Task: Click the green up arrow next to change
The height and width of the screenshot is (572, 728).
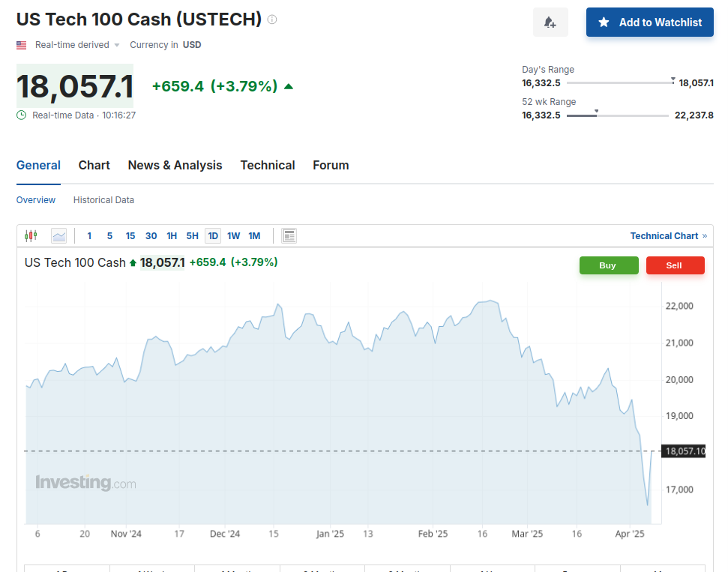Action: (x=289, y=86)
